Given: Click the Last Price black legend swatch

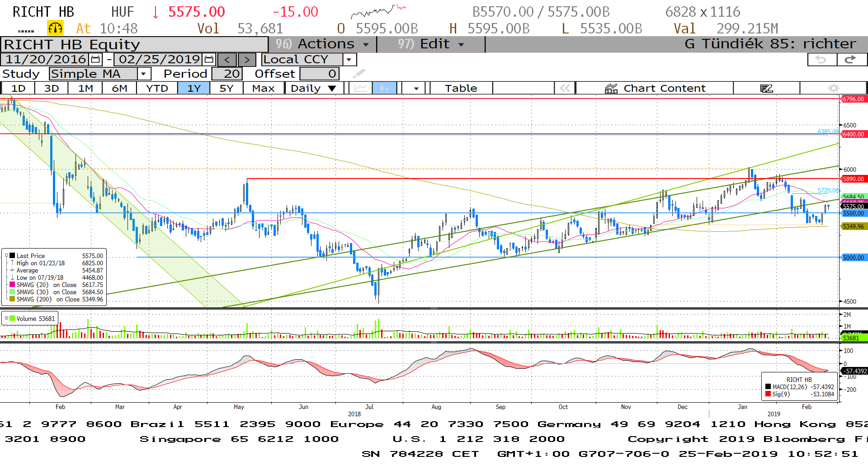Looking at the screenshot, I should pos(12,256).
